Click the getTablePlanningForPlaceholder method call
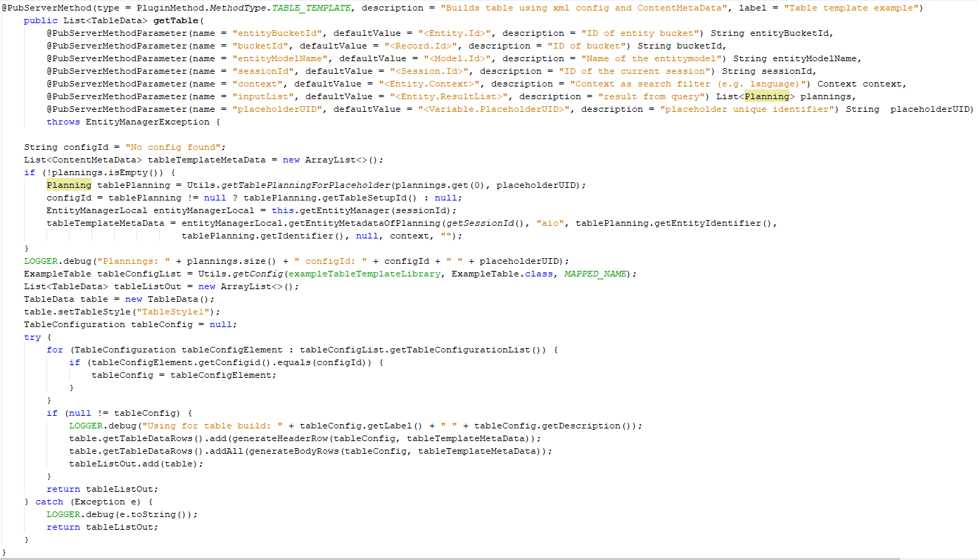 pos(306,185)
